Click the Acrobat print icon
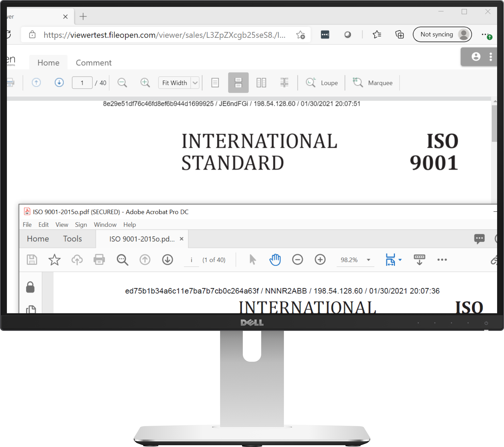Image resolution: width=504 pixels, height=447 pixels. tap(99, 260)
